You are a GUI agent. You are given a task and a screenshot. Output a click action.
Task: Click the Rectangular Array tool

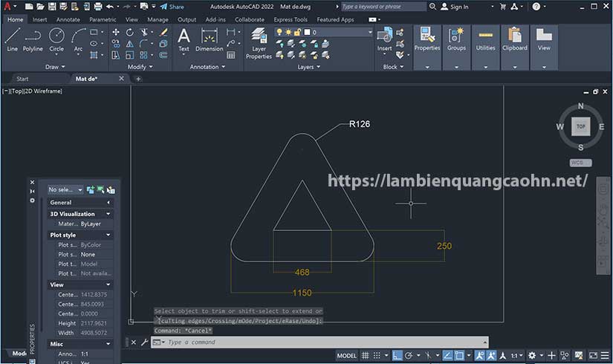[x=144, y=55]
